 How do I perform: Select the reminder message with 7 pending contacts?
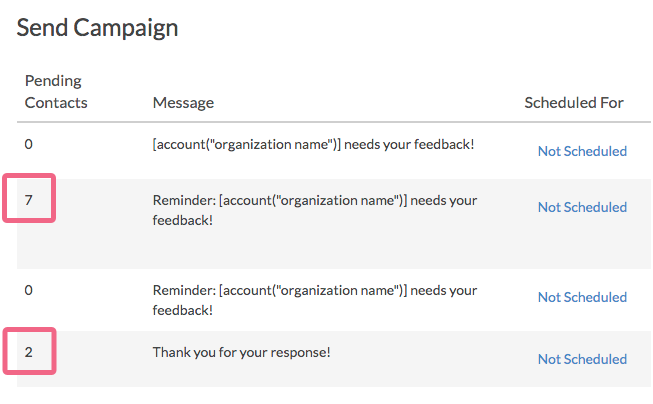[315, 210]
